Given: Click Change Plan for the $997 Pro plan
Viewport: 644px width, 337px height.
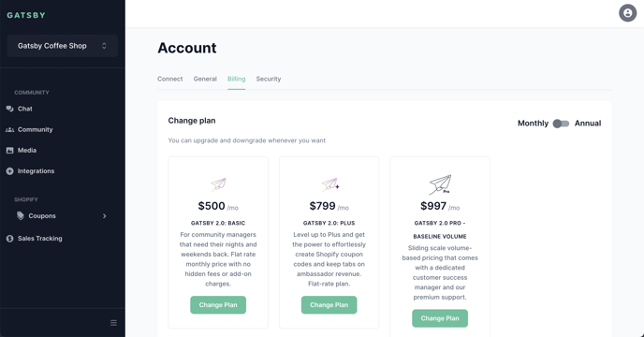Looking at the screenshot, I should click(x=440, y=318).
